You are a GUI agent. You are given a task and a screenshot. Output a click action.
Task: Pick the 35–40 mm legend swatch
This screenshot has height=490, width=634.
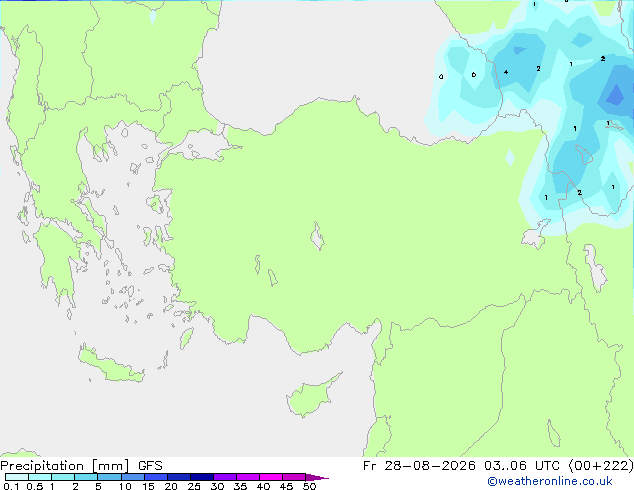click(247, 477)
